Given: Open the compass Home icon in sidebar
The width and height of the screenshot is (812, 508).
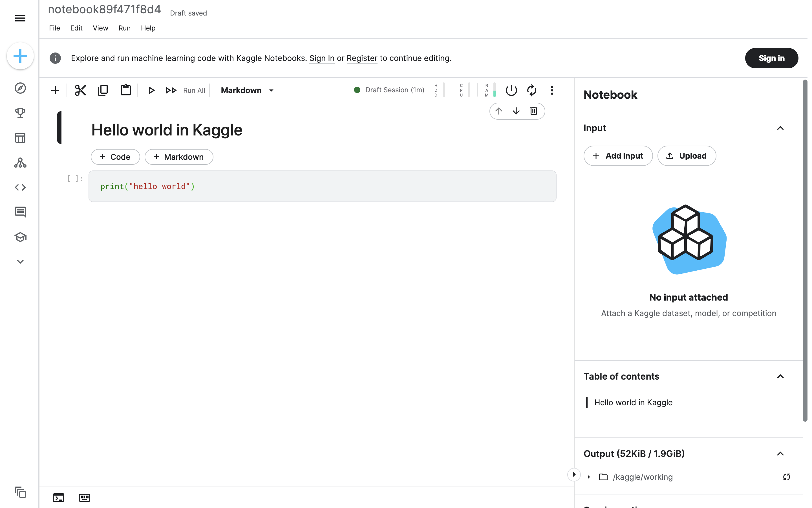Looking at the screenshot, I should pyautogui.click(x=20, y=88).
